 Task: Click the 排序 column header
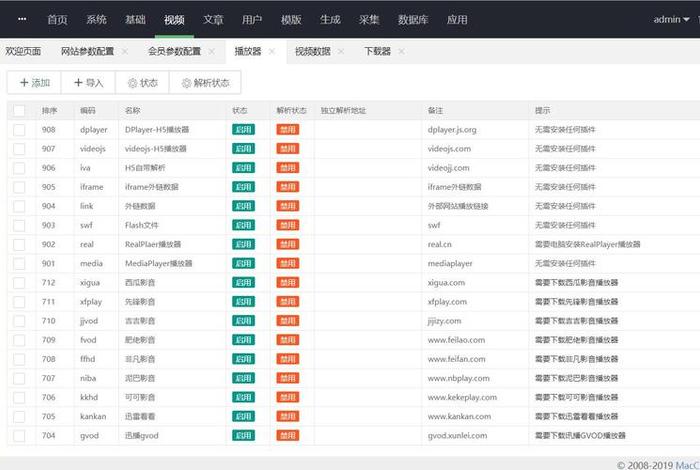point(49,110)
